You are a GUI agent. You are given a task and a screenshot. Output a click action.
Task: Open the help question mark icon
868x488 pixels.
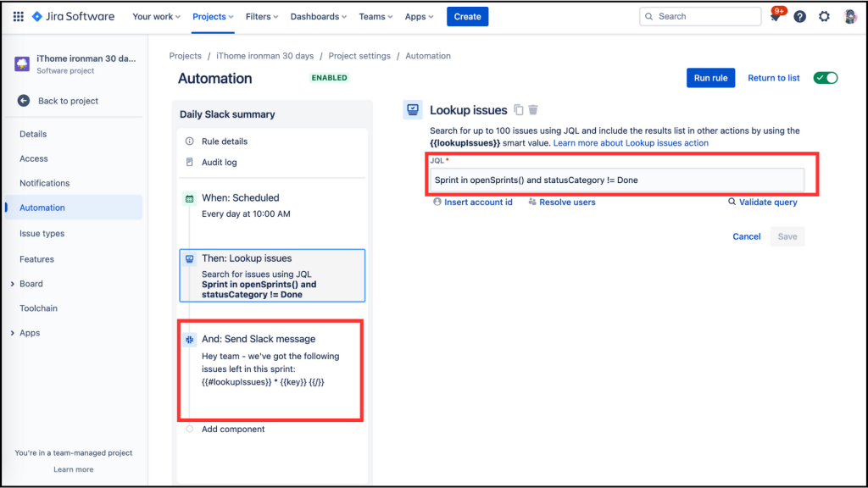click(x=799, y=17)
